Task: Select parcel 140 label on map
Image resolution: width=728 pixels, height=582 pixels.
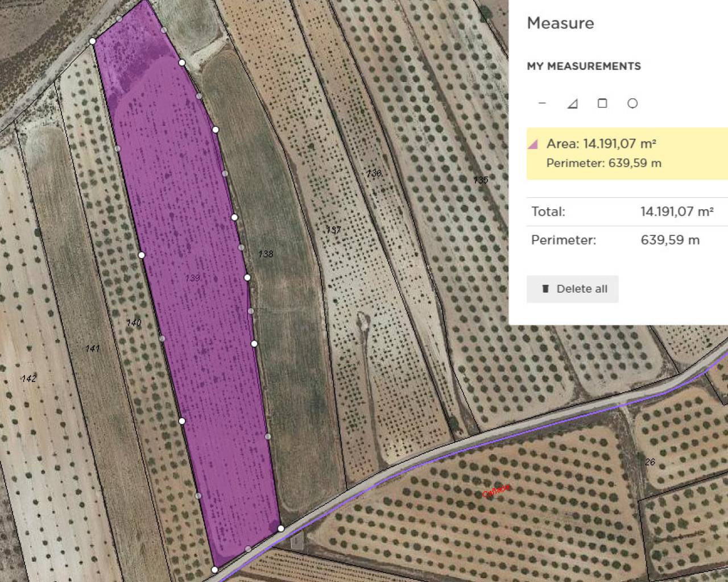Action: pyautogui.click(x=134, y=323)
